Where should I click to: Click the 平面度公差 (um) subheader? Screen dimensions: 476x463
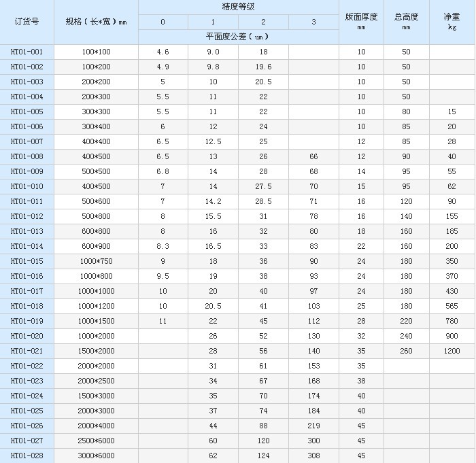pyautogui.click(x=238, y=37)
